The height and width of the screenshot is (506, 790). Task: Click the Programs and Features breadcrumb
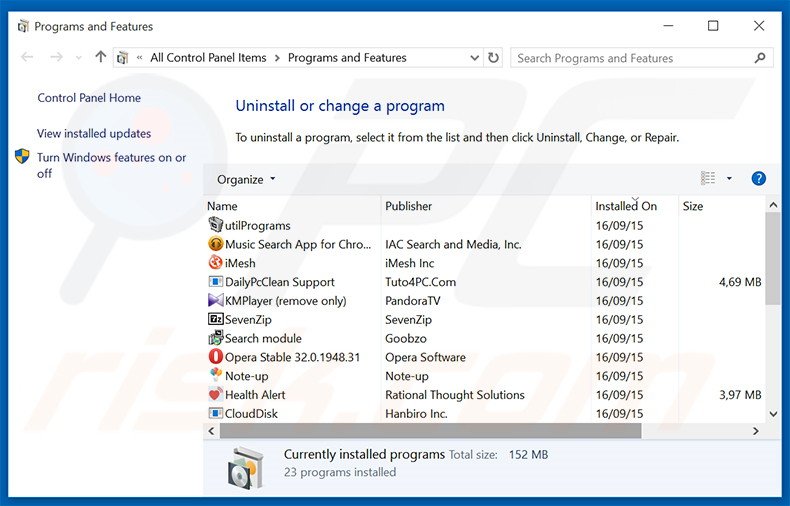pyautogui.click(x=347, y=58)
